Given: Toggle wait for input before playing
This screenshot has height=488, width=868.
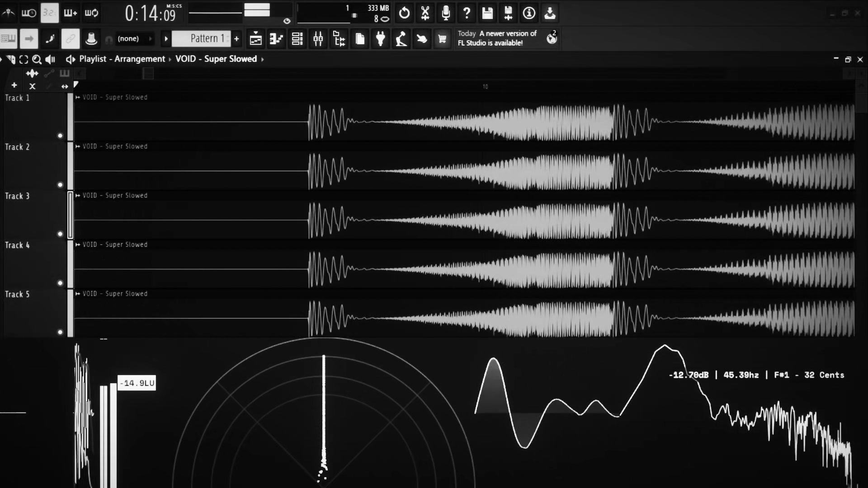Looking at the screenshot, I should pos(29,13).
